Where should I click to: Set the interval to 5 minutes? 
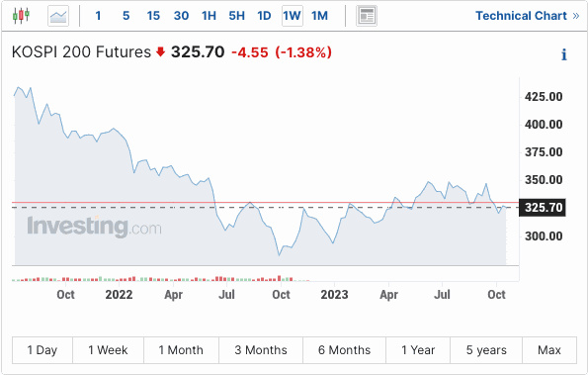click(x=126, y=16)
